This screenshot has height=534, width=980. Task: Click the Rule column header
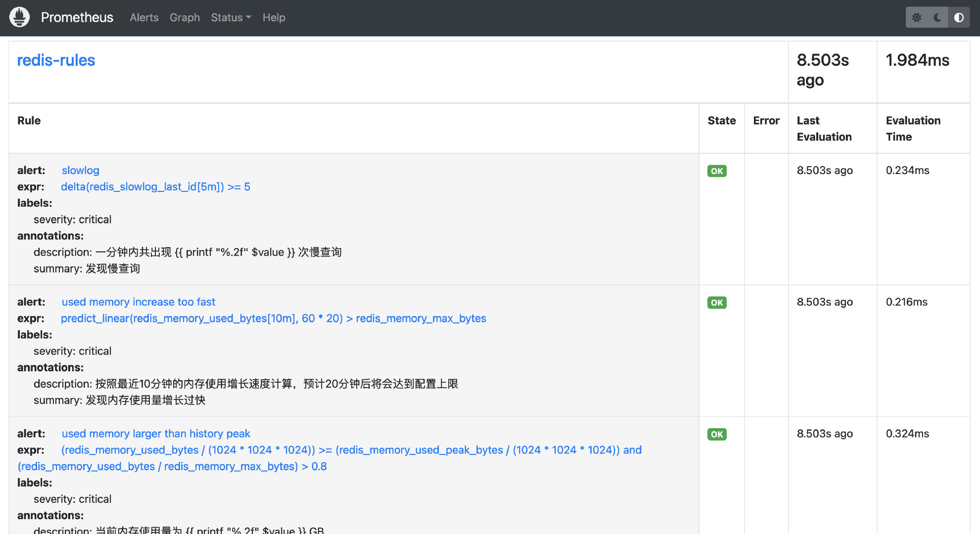pos(29,120)
